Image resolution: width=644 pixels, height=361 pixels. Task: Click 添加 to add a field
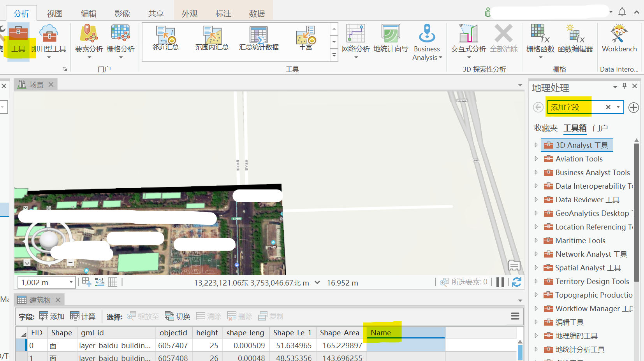[52, 316]
